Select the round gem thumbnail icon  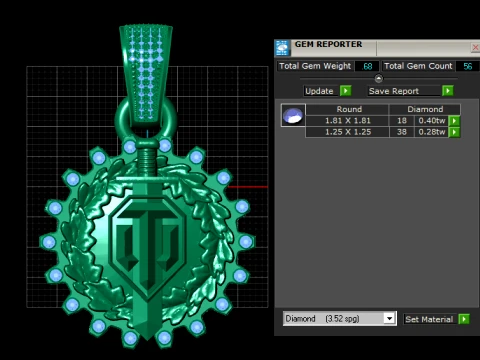pyautogui.click(x=293, y=115)
